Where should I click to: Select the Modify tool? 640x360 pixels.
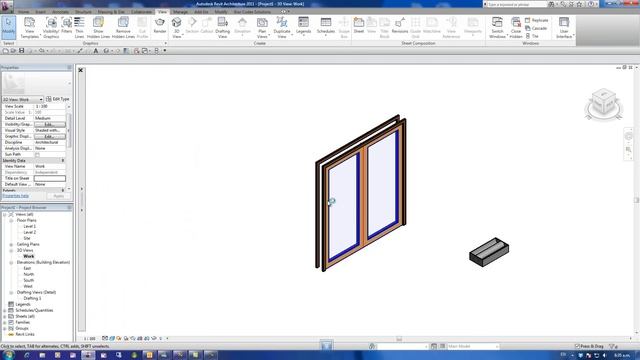(8, 27)
